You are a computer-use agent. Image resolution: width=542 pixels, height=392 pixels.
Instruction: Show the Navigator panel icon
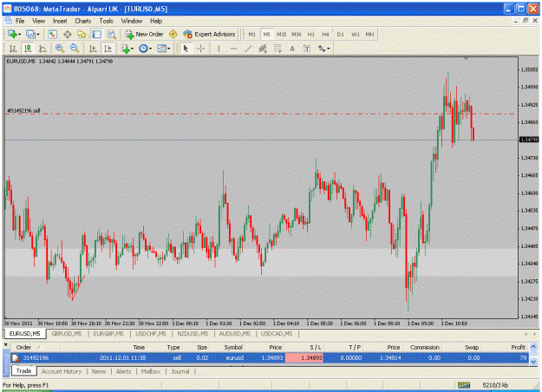[82, 34]
